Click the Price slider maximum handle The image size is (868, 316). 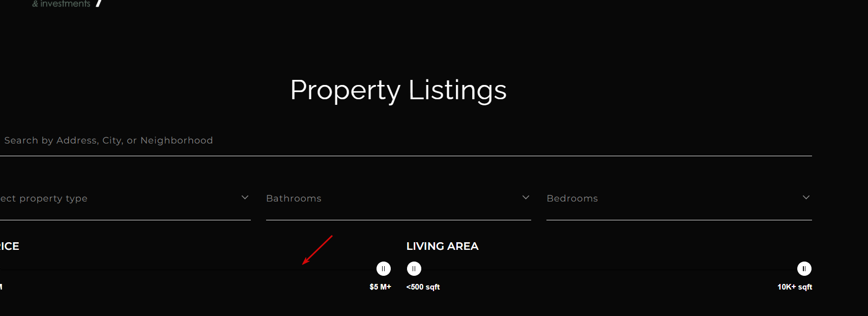point(384,269)
